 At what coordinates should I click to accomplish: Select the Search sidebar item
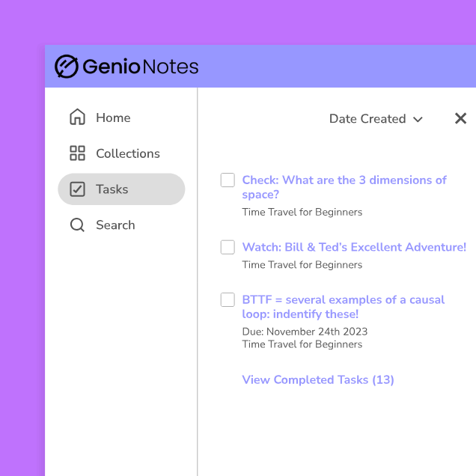point(115,225)
